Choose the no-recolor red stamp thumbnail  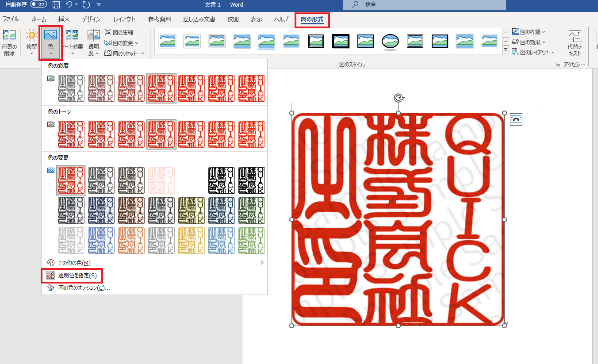pos(71,180)
